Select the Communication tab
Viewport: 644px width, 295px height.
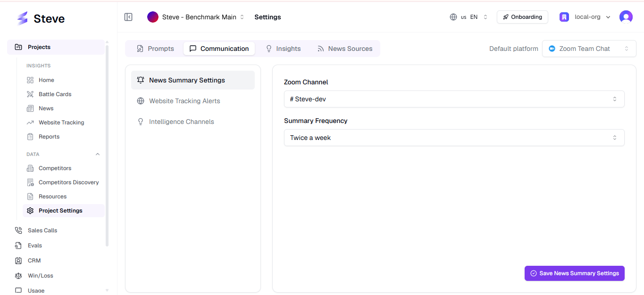219,49
